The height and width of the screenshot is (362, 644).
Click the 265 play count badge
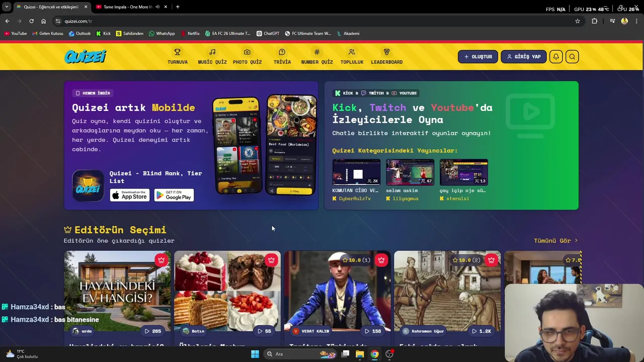point(153,331)
